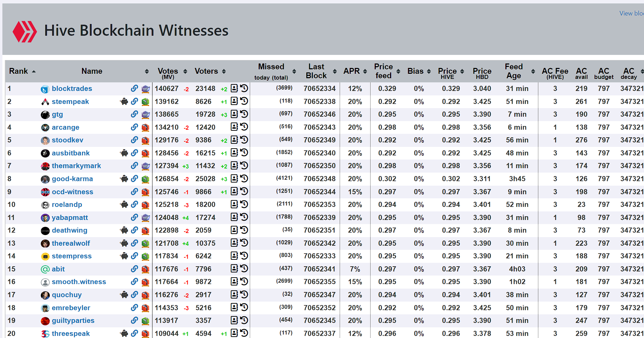The width and height of the screenshot is (644, 338).
Task: Click the votes value 113917 for guiltyparties
Action: 166,320
